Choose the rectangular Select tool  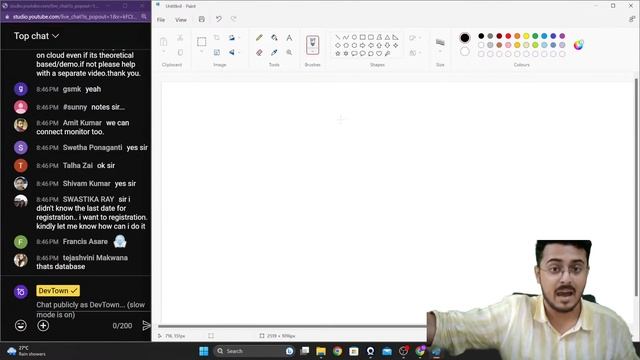point(202,42)
